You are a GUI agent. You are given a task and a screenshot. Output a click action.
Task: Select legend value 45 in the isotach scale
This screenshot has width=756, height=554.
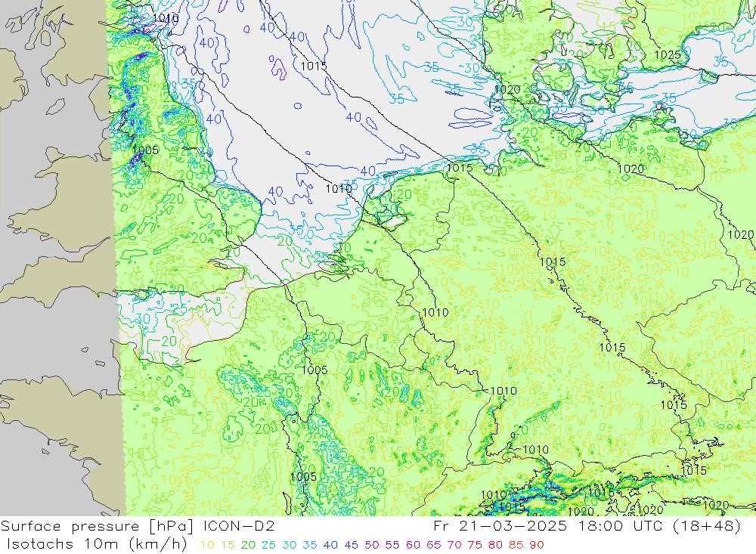352,545
